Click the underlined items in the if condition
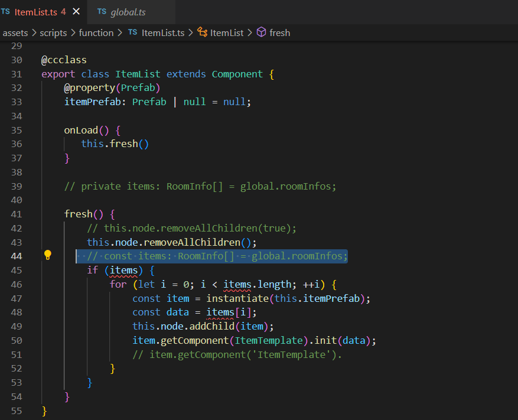 tap(123, 271)
